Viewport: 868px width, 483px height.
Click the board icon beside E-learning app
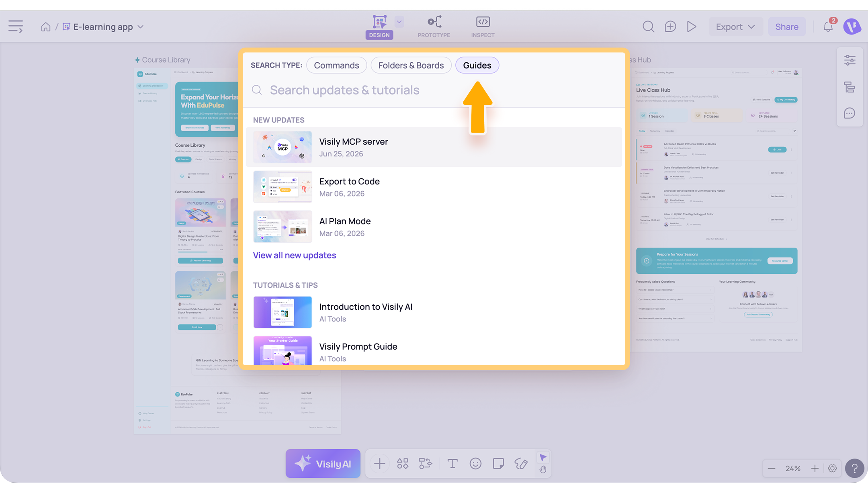tap(67, 27)
